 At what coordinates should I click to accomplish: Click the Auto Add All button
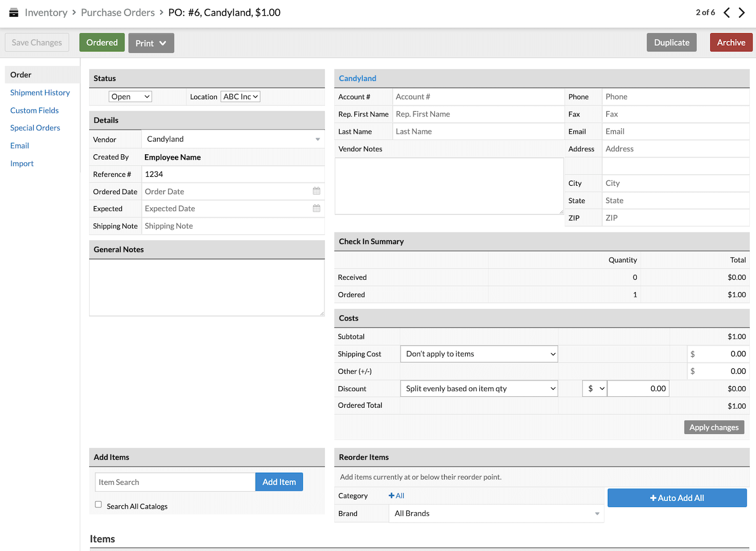(677, 498)
